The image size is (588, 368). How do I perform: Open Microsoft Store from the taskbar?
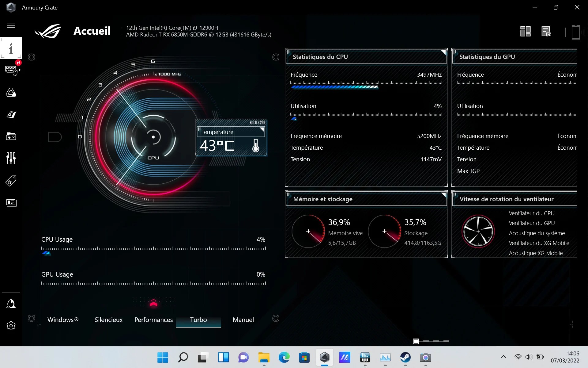[304, 357]
